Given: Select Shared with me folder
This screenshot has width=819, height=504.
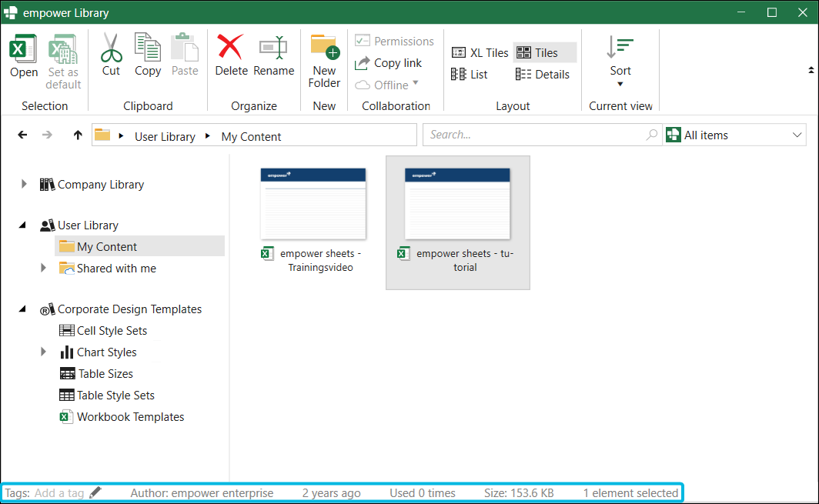Looking at the screenshot, I should point(108,268).
